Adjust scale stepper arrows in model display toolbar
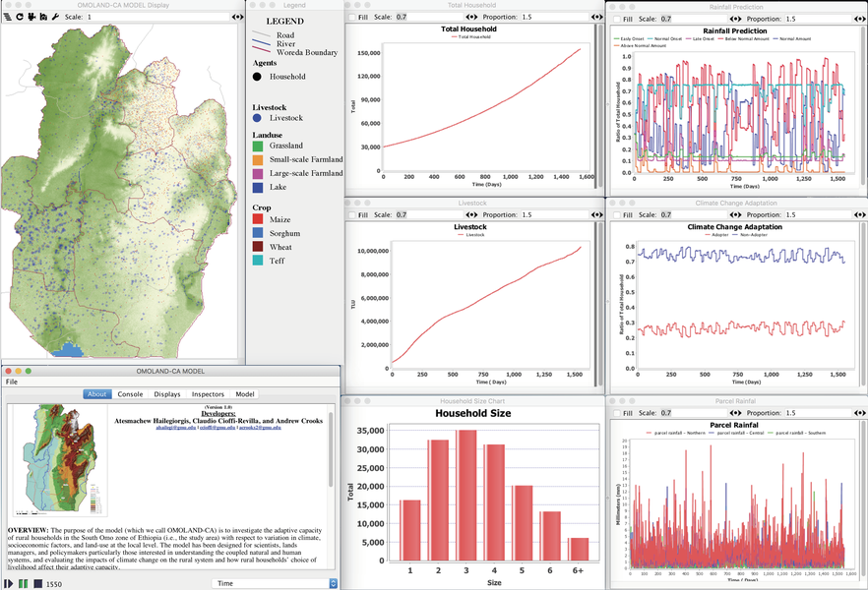 click(x=237, y=18)
